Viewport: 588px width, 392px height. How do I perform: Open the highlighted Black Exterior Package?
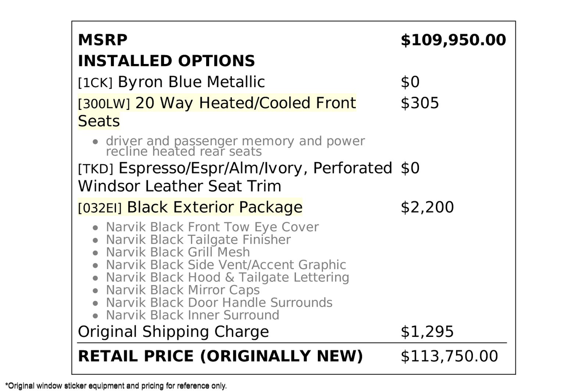tap(214, 207)
